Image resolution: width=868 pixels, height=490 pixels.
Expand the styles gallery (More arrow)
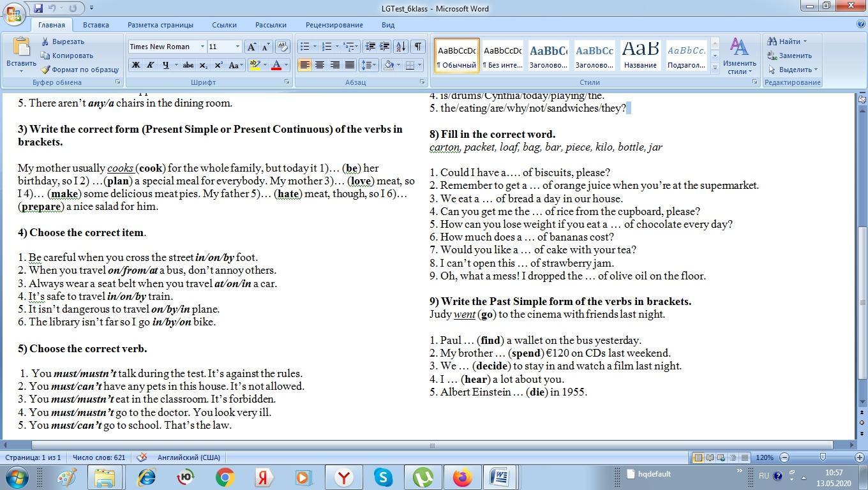tap(715, 67)
